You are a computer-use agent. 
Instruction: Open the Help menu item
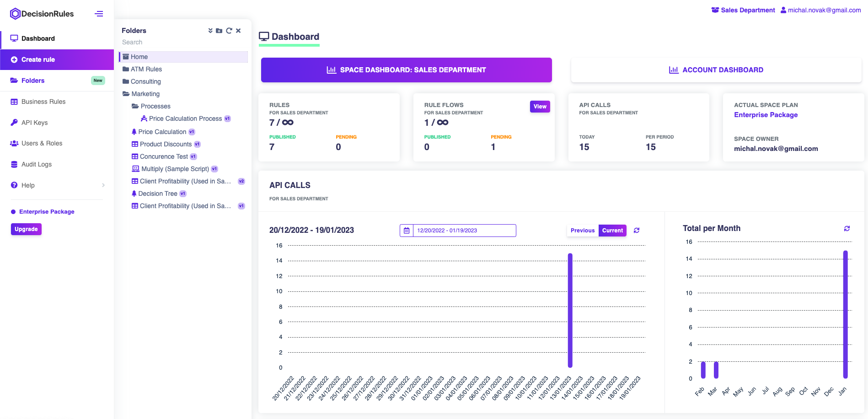[28, 185]
